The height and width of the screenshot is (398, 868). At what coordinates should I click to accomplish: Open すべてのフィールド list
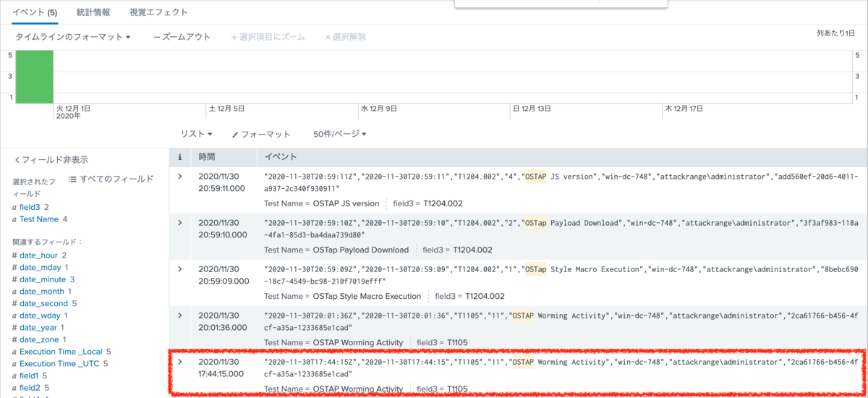point(111,179)
